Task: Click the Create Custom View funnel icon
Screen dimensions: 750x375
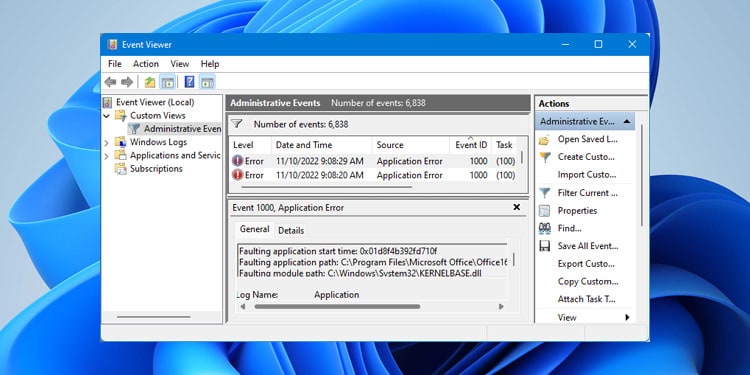Action: tap(544, 157)
